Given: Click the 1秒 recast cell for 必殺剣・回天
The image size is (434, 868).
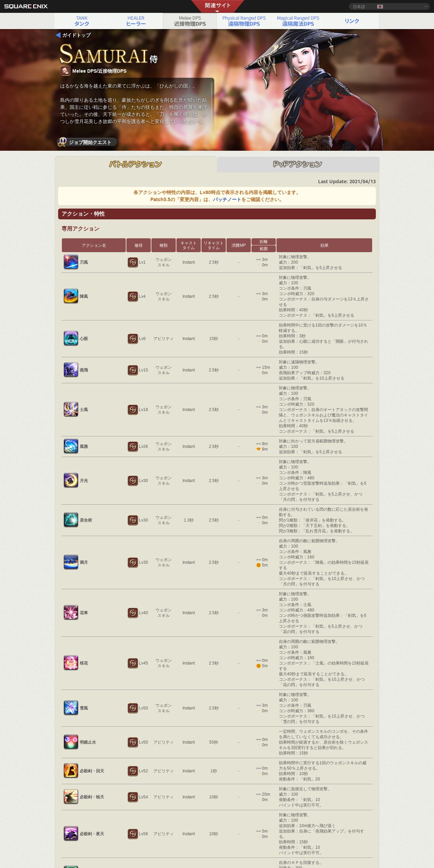Looking at the screenshot, I should coord(214,771).
